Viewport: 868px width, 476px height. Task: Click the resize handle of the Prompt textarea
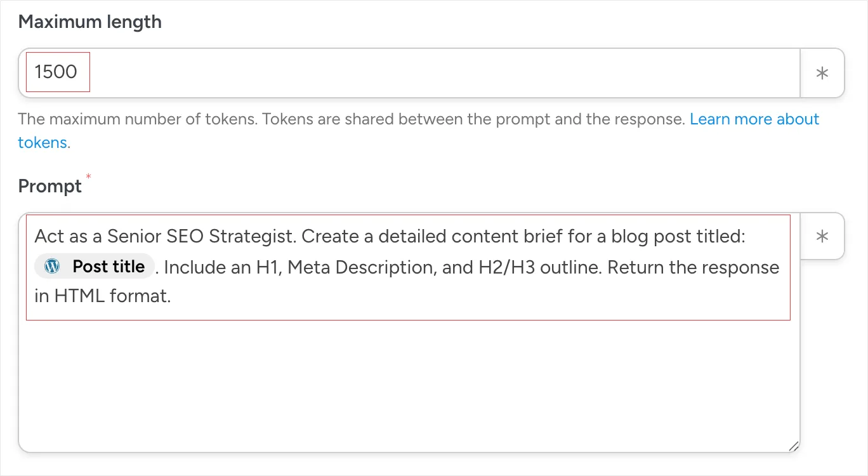(x=793, y=446)
